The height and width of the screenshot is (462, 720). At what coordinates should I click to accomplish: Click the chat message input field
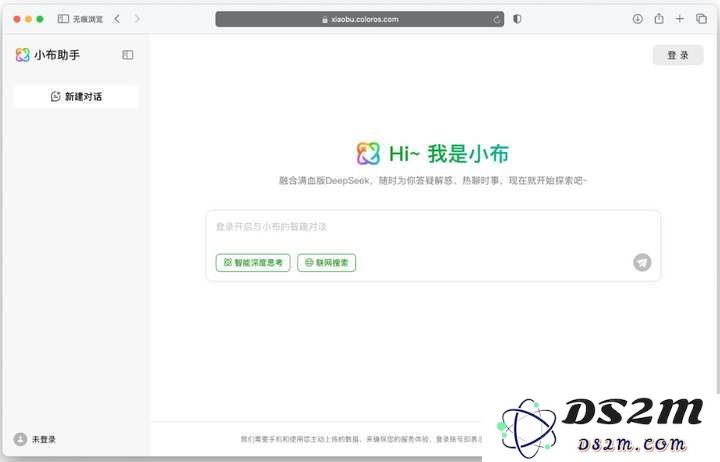click(x=433, y=227)
